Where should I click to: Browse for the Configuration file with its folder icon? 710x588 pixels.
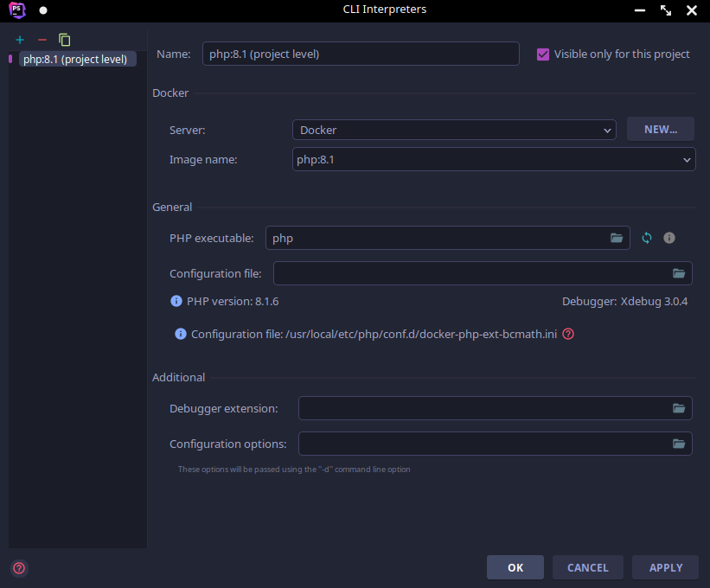(678, 273)
